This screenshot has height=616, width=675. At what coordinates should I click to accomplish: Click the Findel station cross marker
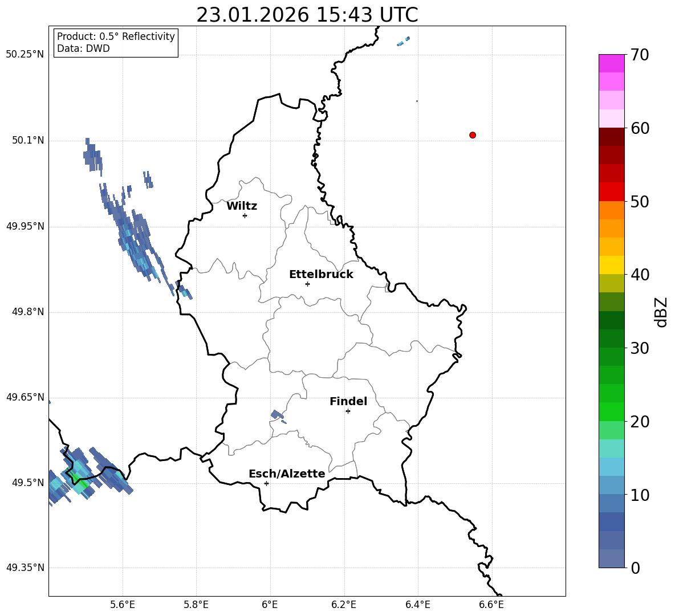(348, 411)
